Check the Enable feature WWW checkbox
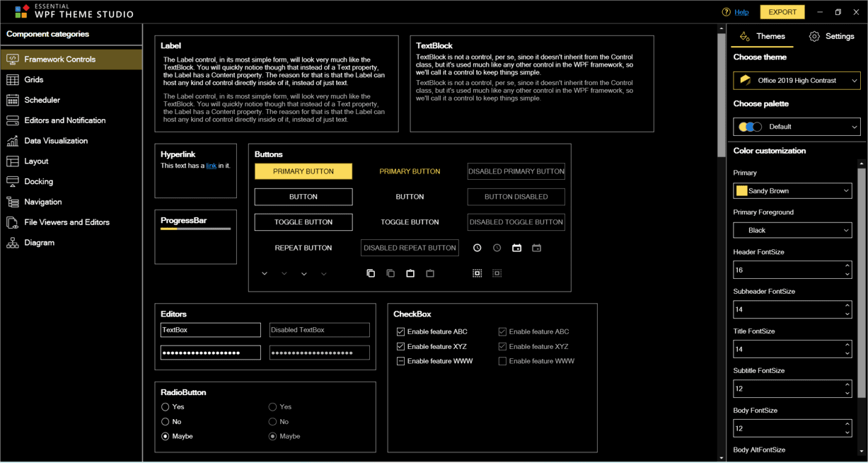Screen dimensions: 868x463 pos(401,361)
